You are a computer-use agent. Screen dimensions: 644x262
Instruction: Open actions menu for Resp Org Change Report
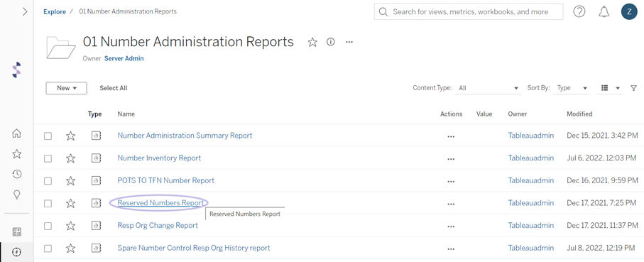click(x=451, y=226)
